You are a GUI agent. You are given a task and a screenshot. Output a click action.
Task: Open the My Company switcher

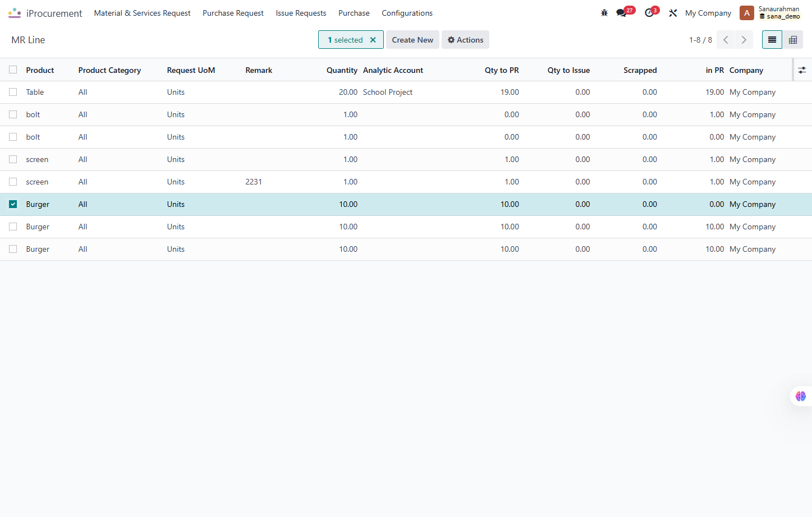(708, 13)
